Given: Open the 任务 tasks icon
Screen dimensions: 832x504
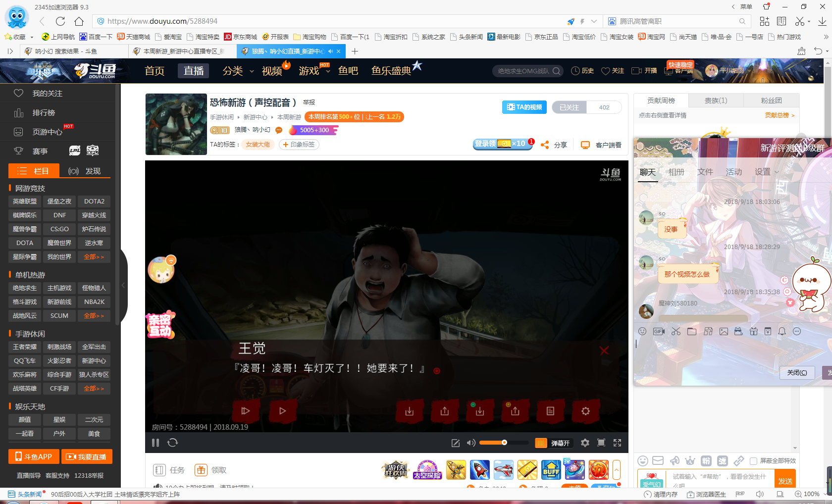Looking at the screenshot, I should (159, 470).
